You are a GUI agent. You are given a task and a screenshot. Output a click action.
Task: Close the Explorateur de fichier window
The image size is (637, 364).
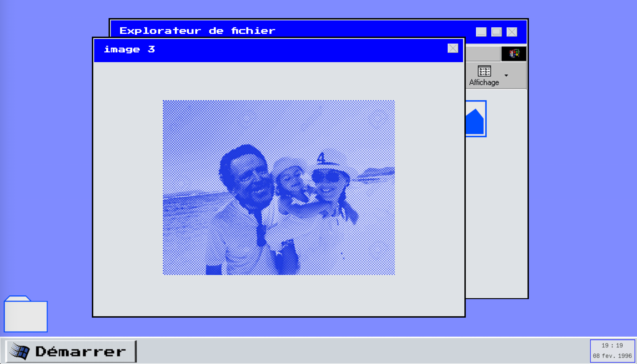(x=512, y=32)
